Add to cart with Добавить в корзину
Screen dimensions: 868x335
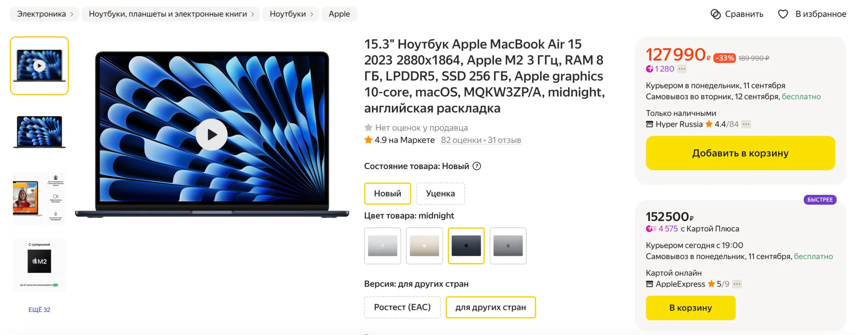(740, 153)
